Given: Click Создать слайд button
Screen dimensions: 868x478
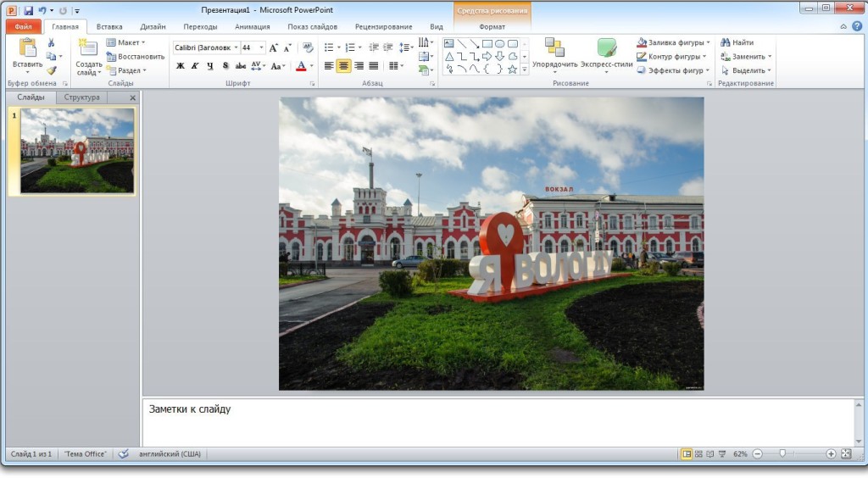Looking at the screenshot, I should click(88, 57).
